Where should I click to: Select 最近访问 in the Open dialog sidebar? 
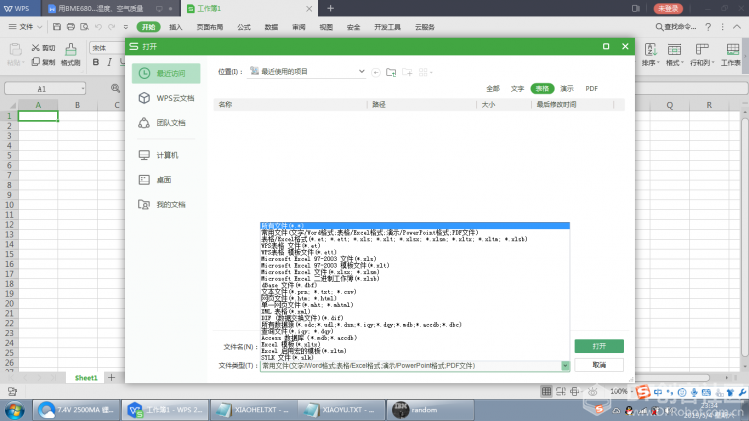(166, 73)
